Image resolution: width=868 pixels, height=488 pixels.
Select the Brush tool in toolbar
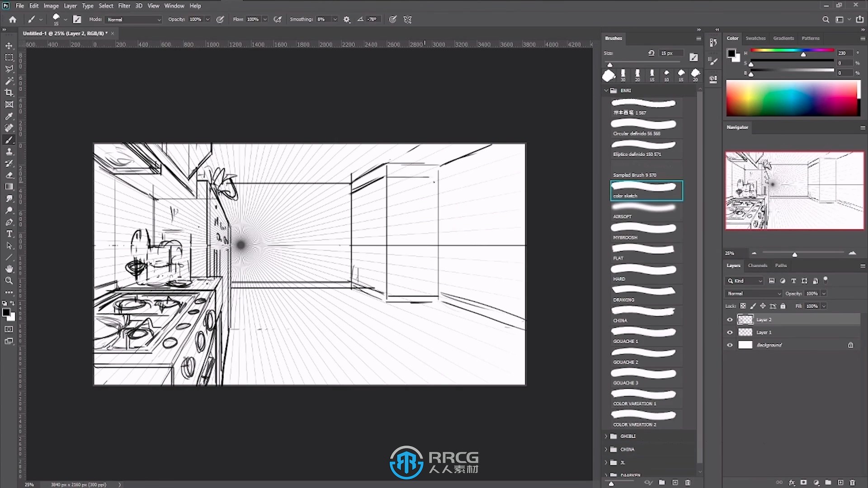tap(9, 140)
